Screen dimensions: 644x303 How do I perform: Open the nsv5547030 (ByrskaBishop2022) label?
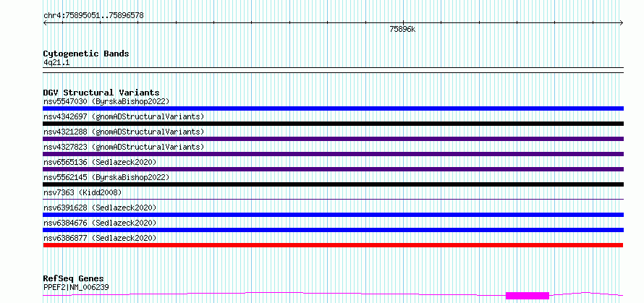pos(106,101)
